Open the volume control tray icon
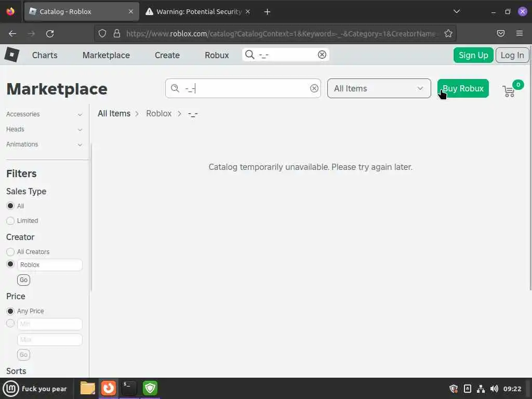This screenshot has width=532, height=399. coord(494,389)
